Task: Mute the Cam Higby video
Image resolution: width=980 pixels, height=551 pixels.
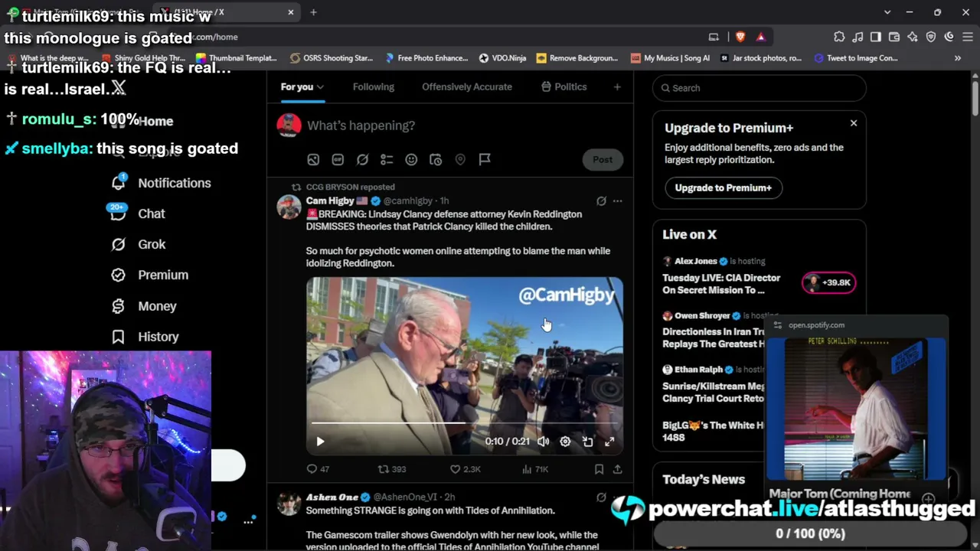Action: (x=543, y=442)
